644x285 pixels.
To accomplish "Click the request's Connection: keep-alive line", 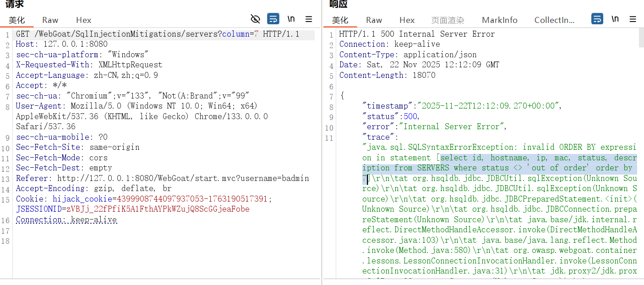I will (x=66, y=219).
